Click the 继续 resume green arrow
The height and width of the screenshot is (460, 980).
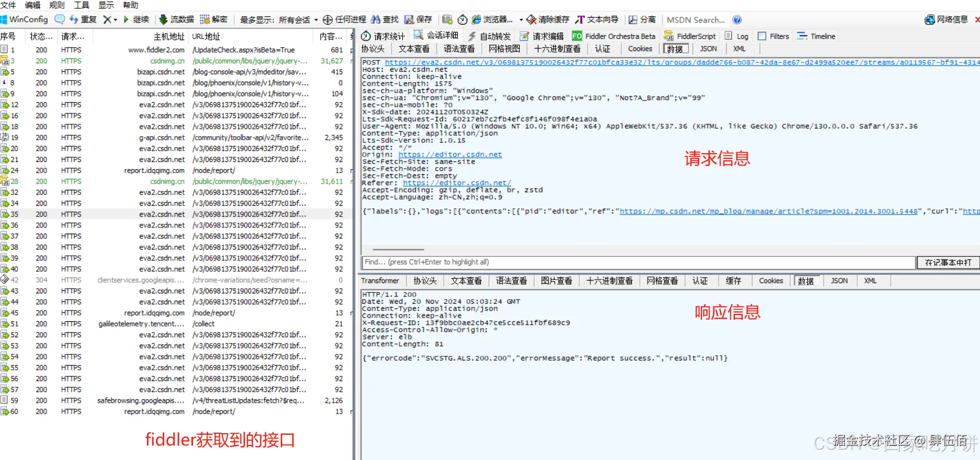[136, 20]
